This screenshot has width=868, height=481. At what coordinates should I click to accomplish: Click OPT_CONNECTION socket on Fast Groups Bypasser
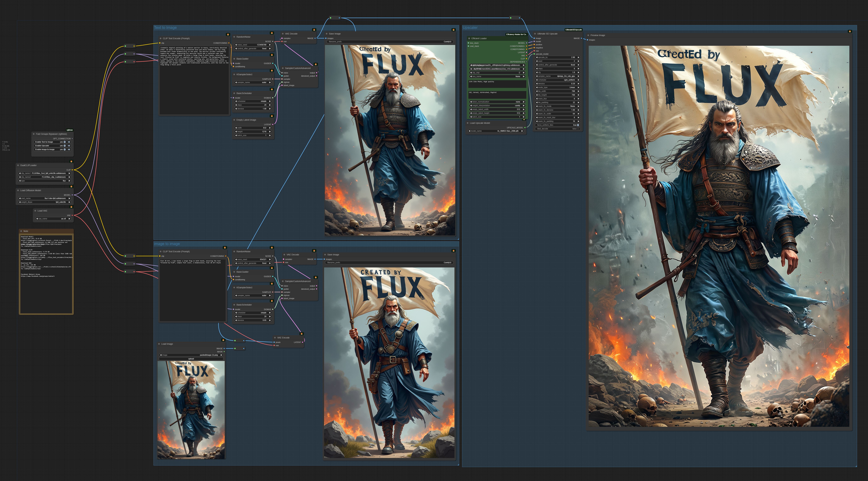[x=72, y=139]
